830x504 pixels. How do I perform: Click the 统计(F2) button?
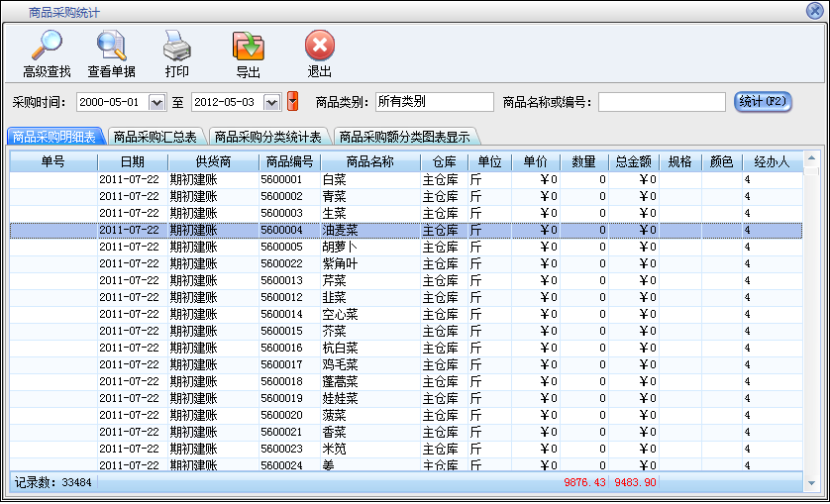tap(764, 101)
